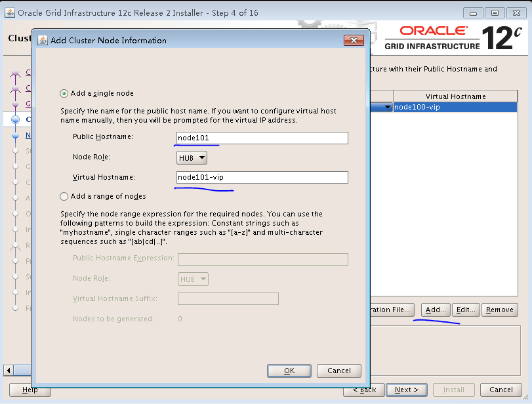The image size is (532, 404).
Task: Click the Edit... button in the installer window
Action: pyautogui.click(x=466, y=310)
